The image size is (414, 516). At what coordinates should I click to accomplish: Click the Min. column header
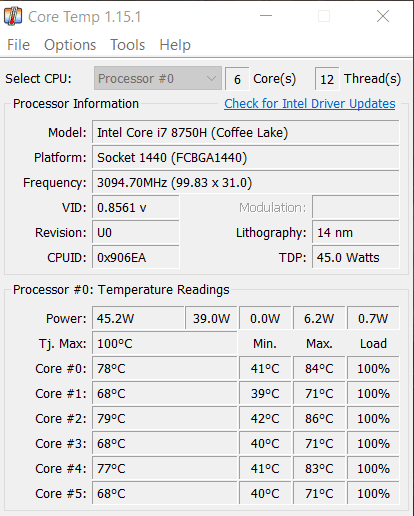coord(265,344)
